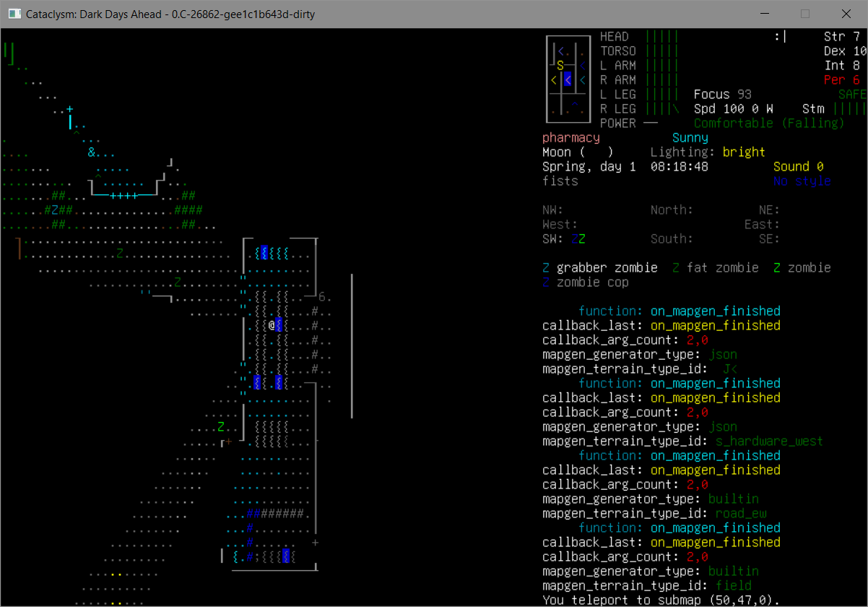Select the white @ player character

point(272,325)
